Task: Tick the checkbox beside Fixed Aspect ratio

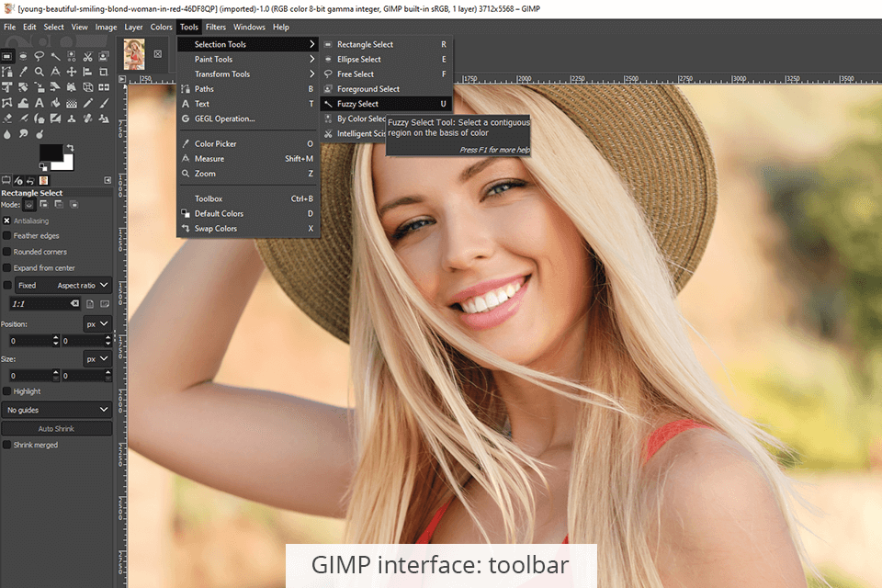Action: (x=7, y=286)
